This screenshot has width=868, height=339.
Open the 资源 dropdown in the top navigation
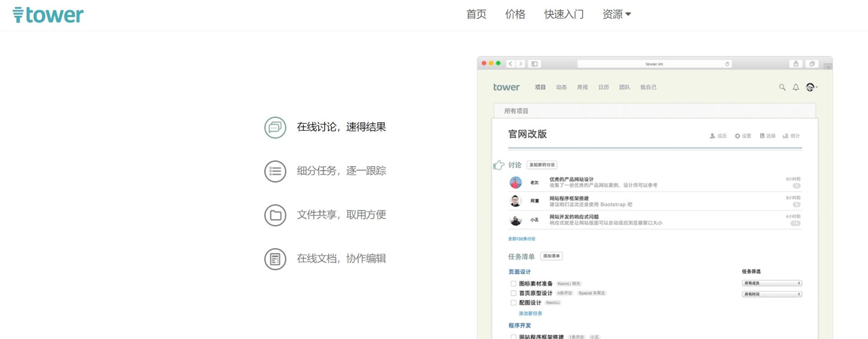click(617, 14)
